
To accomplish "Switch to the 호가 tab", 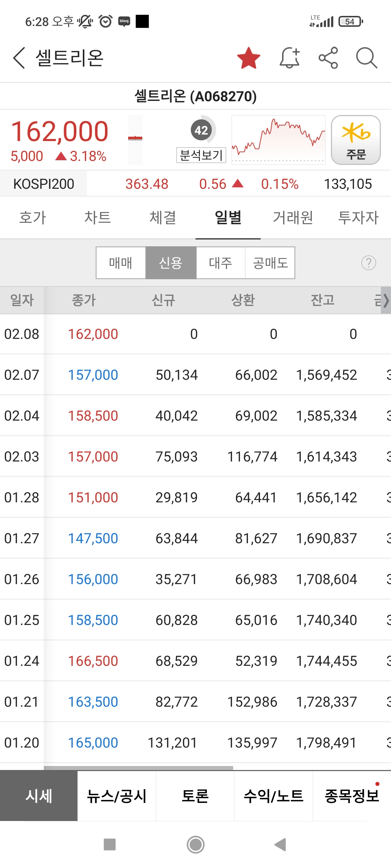I will coord(33,217).
